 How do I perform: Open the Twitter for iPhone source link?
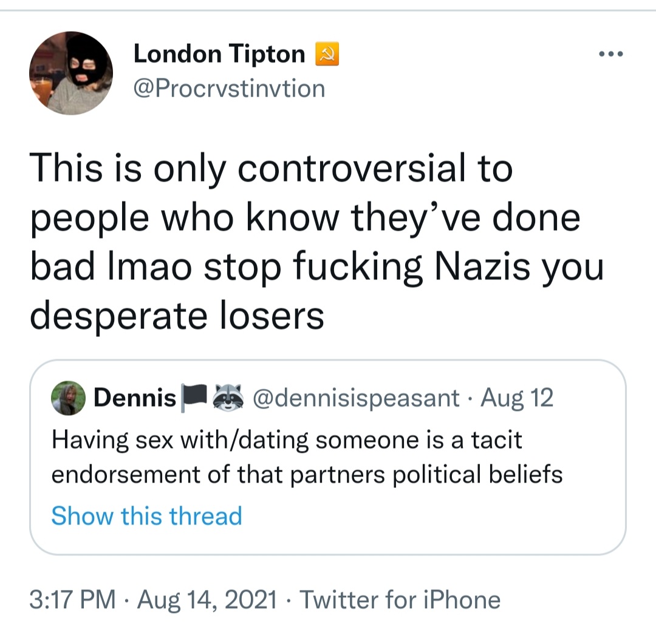pyautogui.click(x=400, y=600)
